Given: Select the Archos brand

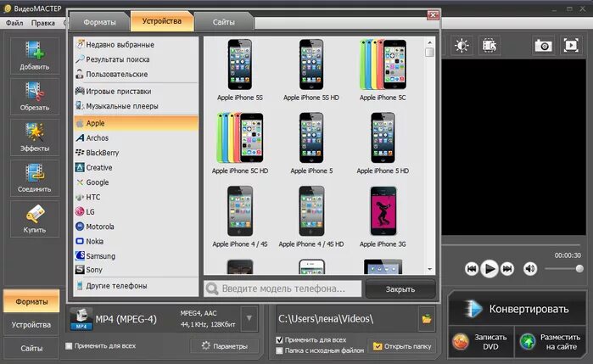Looking at the screenshot, I should point(136,137).
